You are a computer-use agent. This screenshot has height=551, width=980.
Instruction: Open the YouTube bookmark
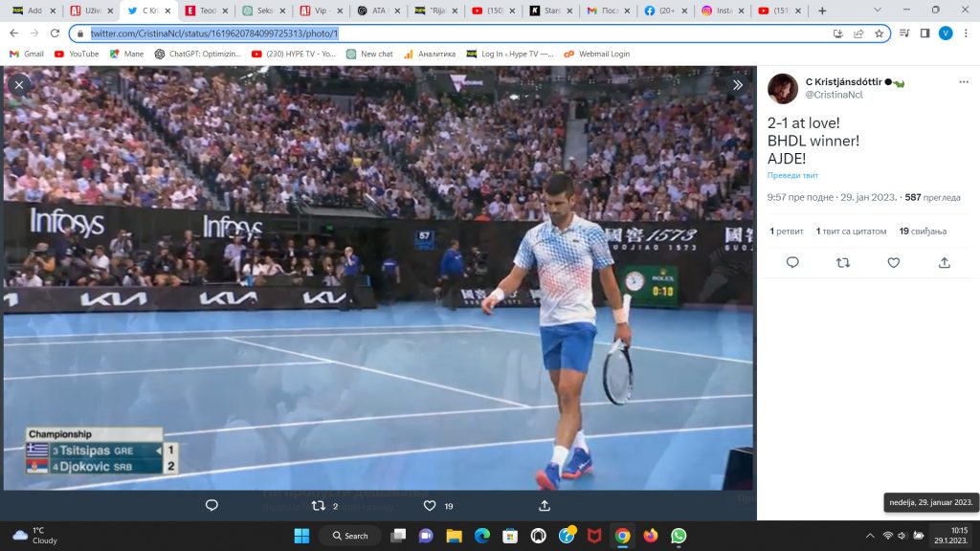point(77,54)
